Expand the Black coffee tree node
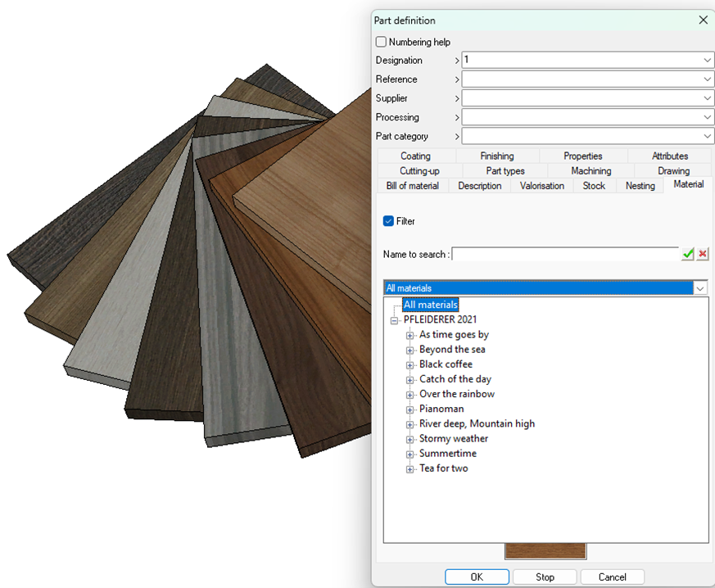Image resolution: width=715 pixels, height=588 pixels. (x=410, y=364)
